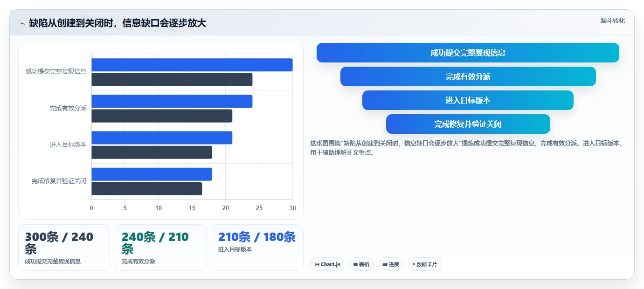Screen dimensions: 644x289
Task: Click the blue bar for 完成有效分派
Action: [172, 101]
